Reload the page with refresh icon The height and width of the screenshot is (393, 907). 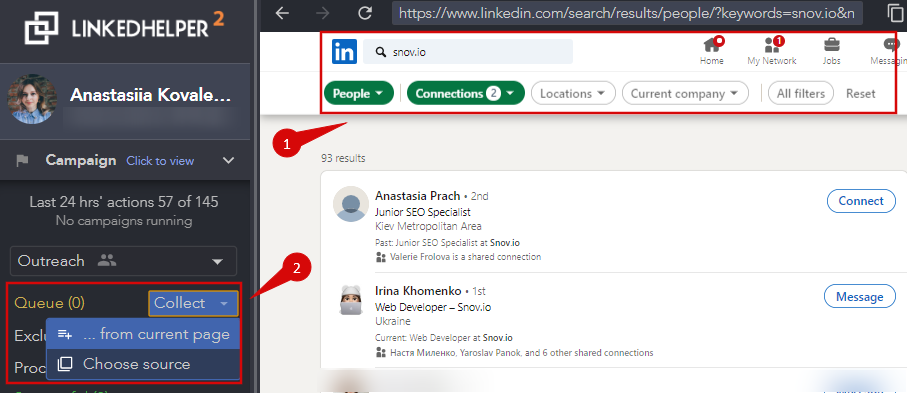(365, 13)
